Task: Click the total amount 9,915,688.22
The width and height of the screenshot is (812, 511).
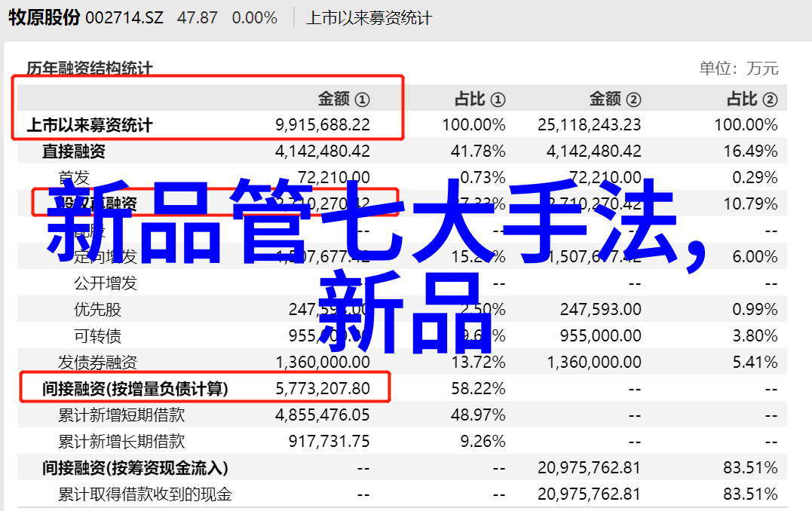Action: (x=323, y=125)
